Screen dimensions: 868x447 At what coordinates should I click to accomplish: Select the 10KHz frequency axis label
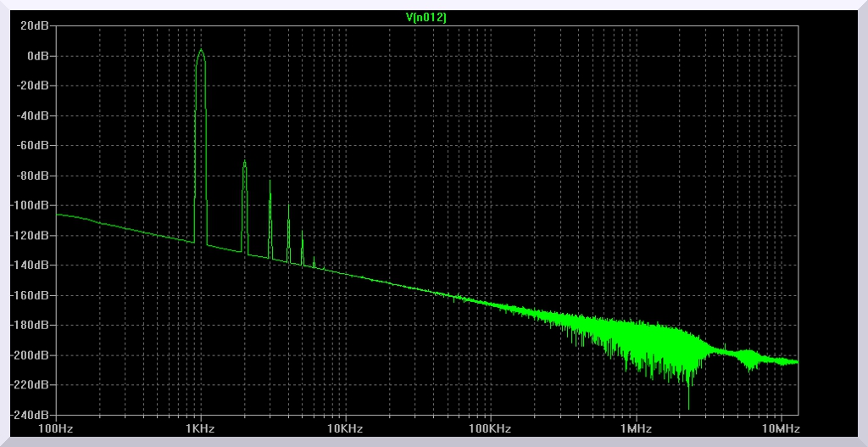pyautogui.click(x=346, y=429)
